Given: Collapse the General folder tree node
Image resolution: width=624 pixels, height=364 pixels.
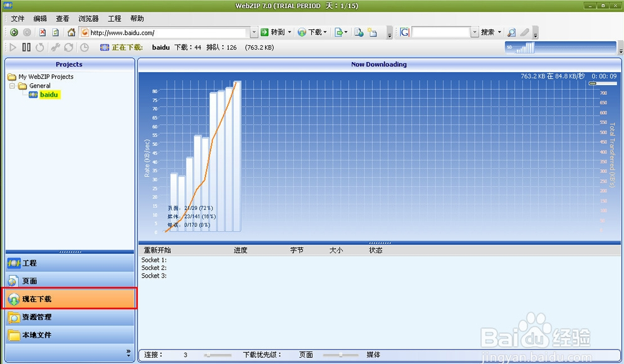Looking at the screenshot, I should coord(13,86).
